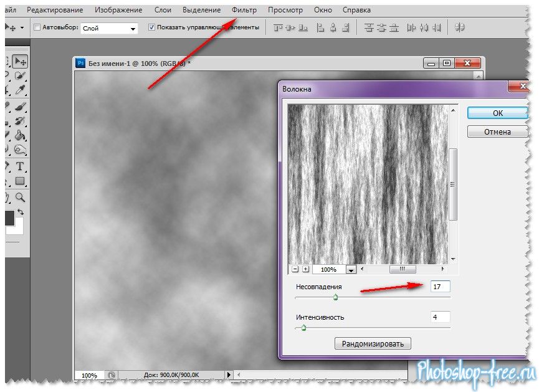Open the Фильтр menu
Viewport: 539px width, 392px height.
coord(244,10)
